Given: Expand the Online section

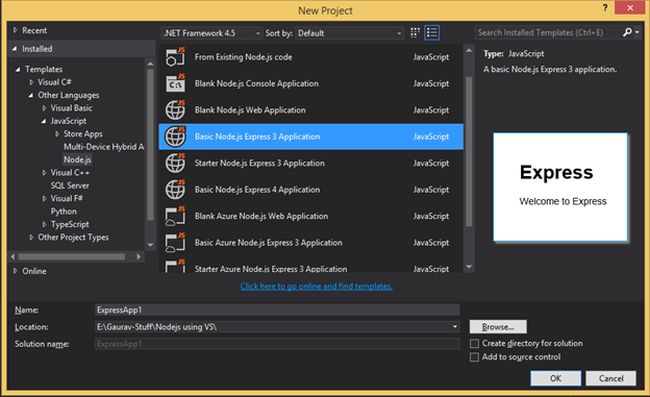Looking at the screenshot, I should [15, 271].
